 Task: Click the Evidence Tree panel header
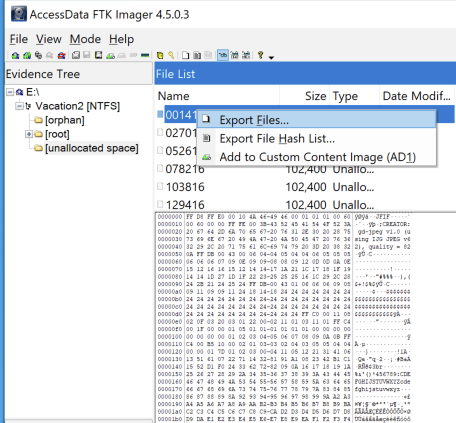tap(79, 74)
